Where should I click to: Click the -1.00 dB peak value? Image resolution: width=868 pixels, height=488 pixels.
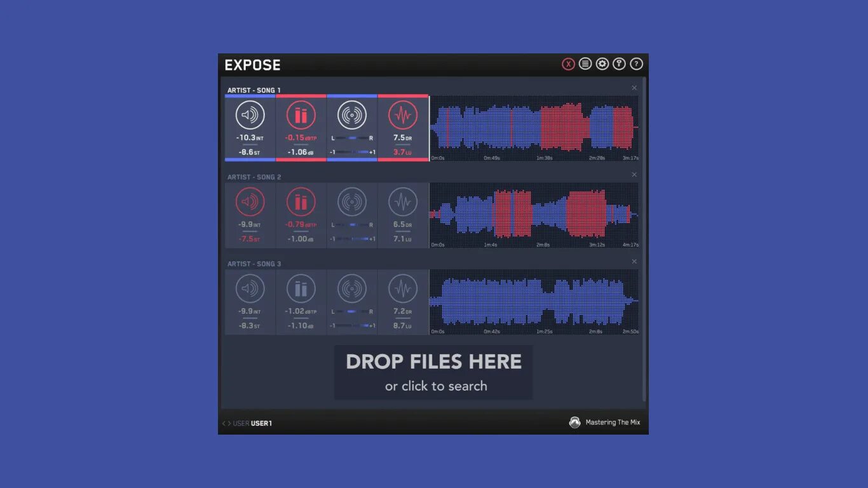(x=301, y=239)
